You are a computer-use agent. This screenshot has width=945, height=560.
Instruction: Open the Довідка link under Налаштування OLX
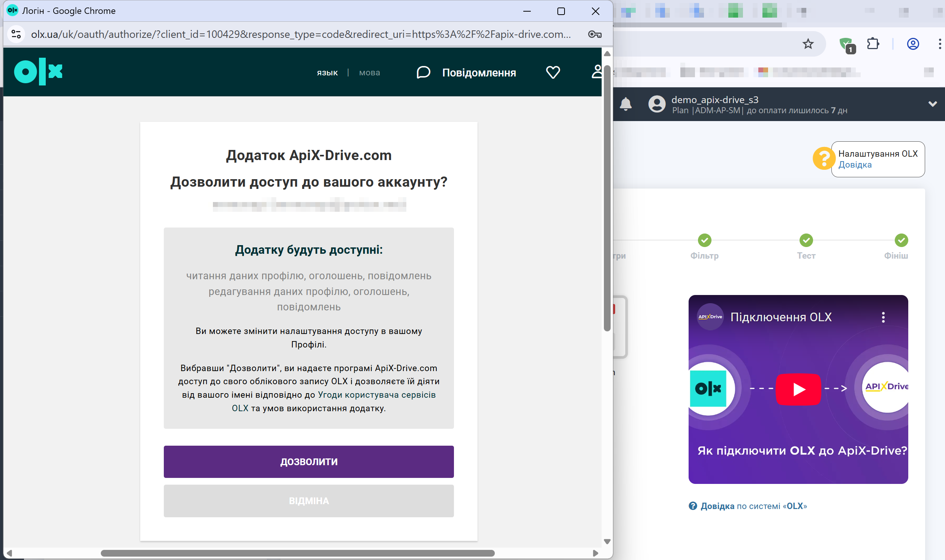pyautogui.click(x=855, y=165)
